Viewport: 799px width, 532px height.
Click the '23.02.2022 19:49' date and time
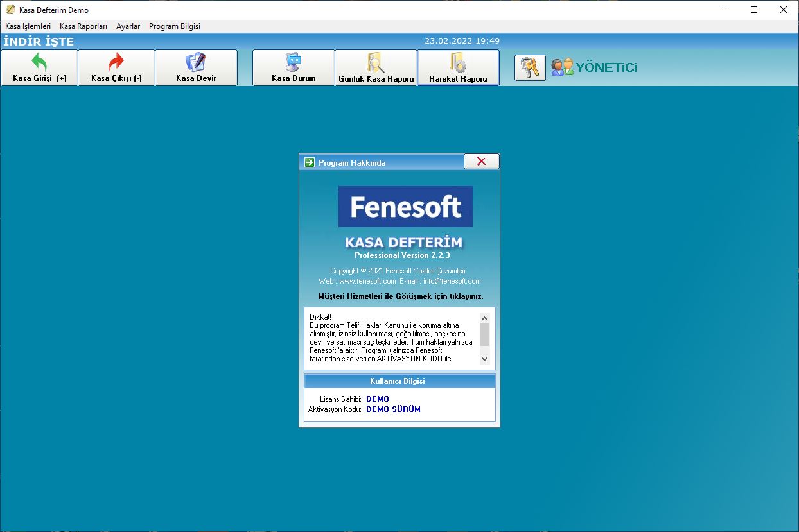(462, 41)
